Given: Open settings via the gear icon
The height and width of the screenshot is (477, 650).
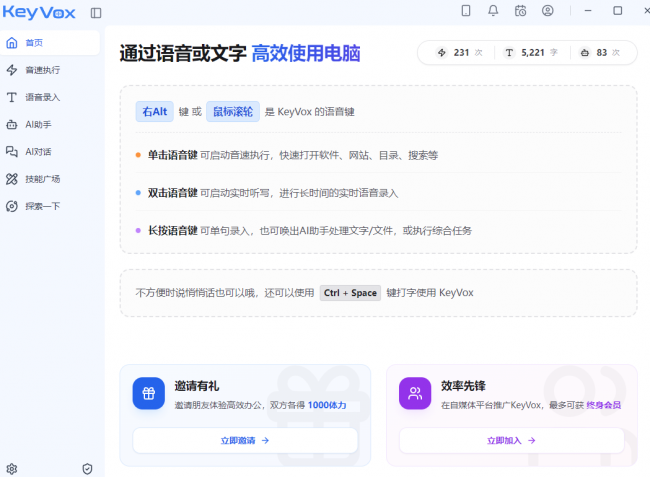Looking at the screenshot, I should pos(12,468).
